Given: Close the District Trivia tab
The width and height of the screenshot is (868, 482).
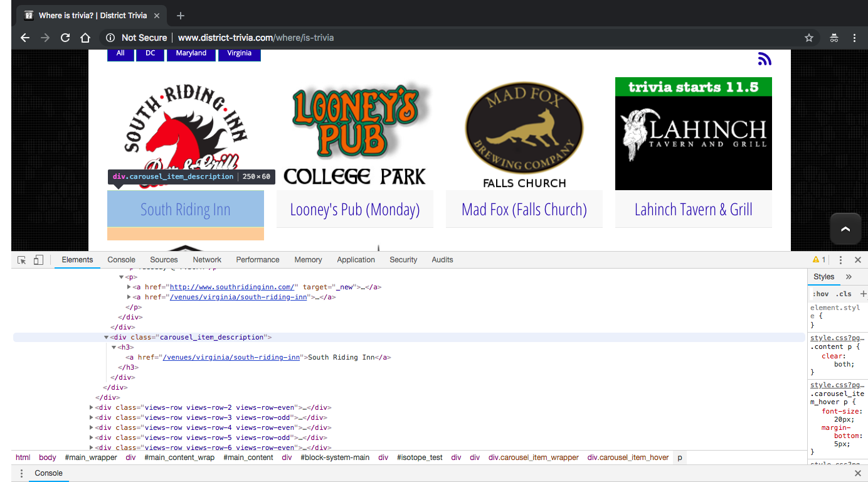Looking at the screenshot, I should pos(157,16).
